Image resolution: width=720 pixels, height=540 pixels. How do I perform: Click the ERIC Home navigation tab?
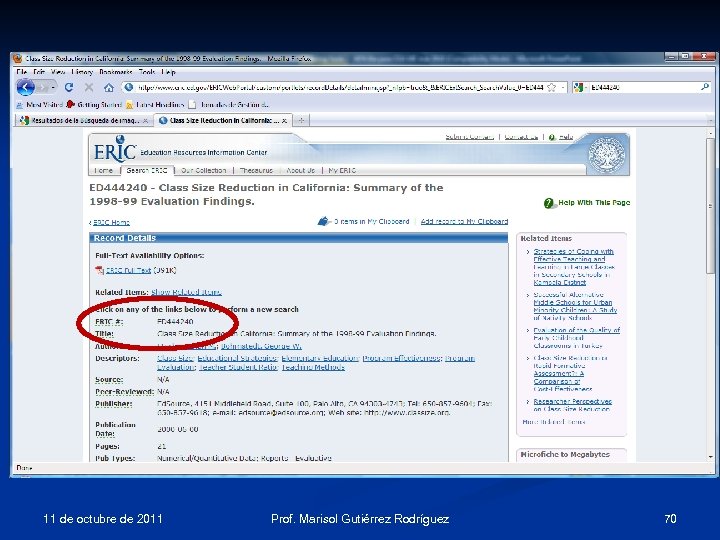click(103, 170)
